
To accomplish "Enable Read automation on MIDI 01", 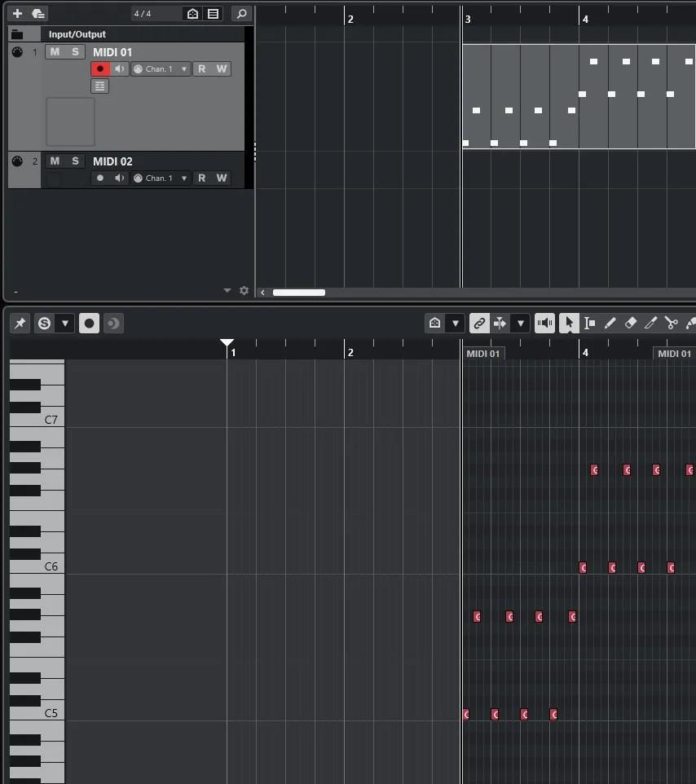I will pos(202,69).
